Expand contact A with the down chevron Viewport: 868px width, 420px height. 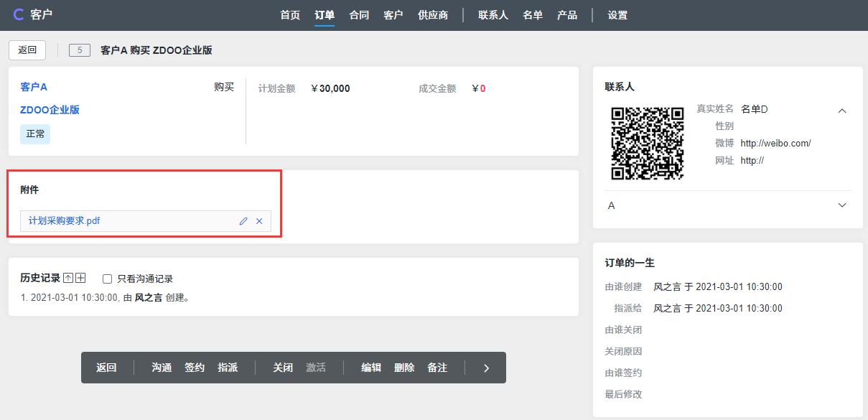pyautogui.click(x=842, y=205)
